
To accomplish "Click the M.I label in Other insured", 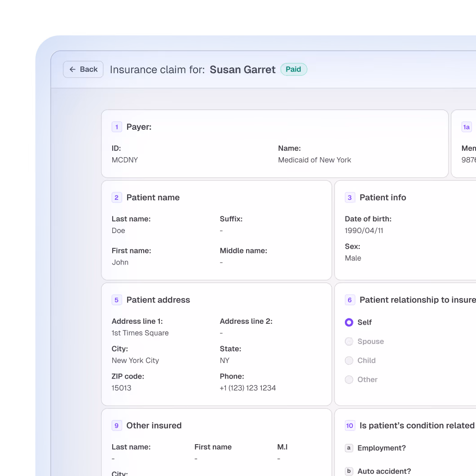I will [282, 447].
